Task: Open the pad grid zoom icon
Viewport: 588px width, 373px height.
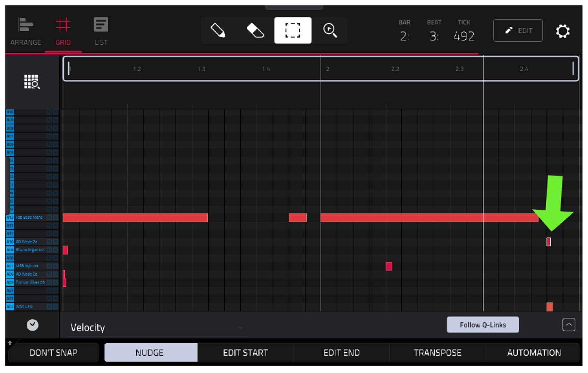Action: click(32, 82)
